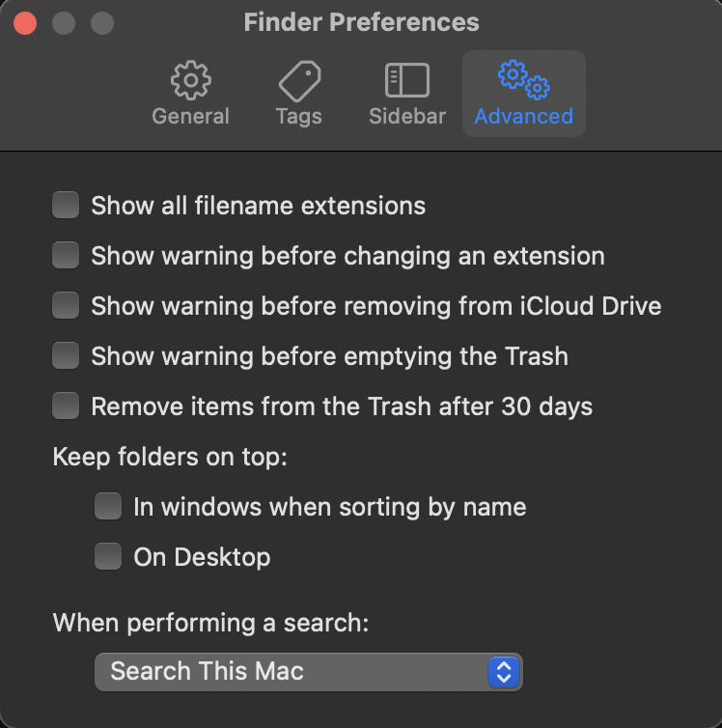
Task: Open the Tags preferences tag icon
Action: point(299,81)
